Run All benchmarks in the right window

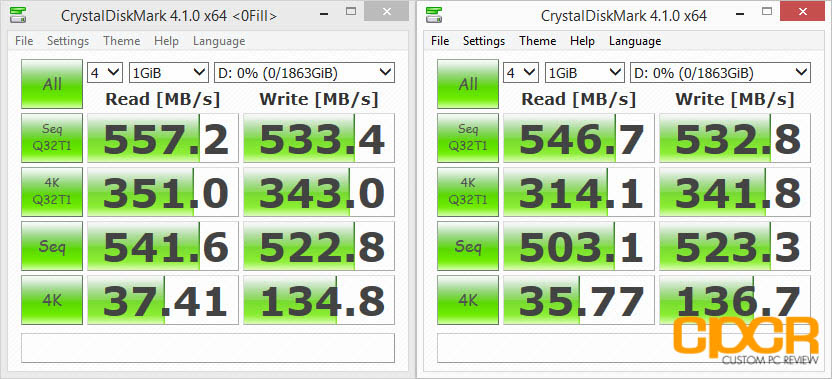click(468, 84)
